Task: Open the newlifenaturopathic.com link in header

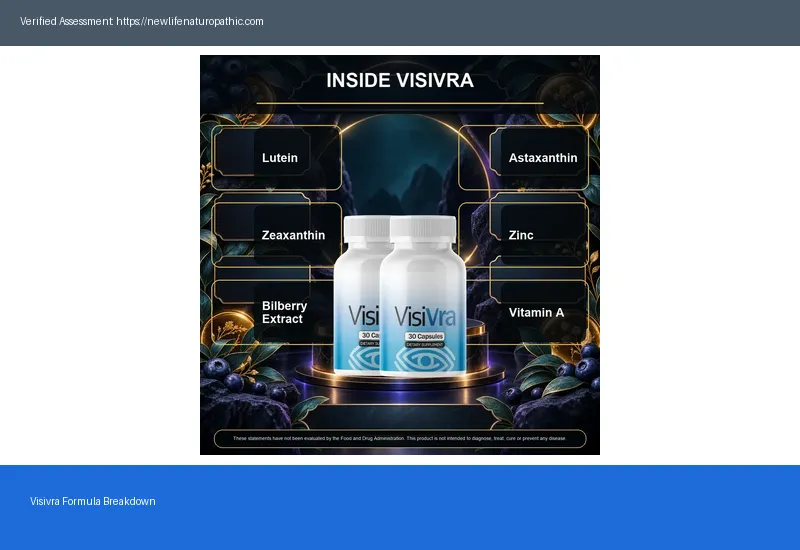Action: (190, 21)
